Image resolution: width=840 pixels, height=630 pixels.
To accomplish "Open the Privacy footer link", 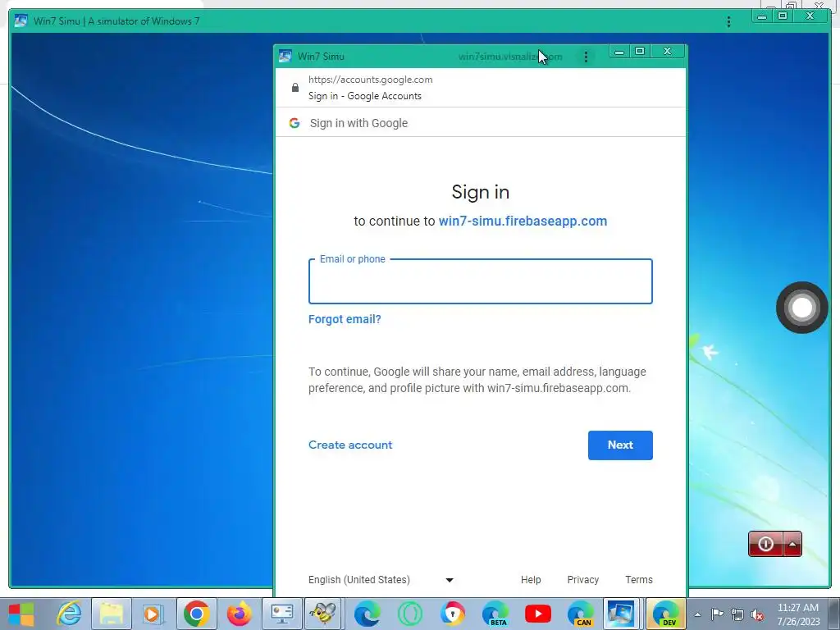I will pyautogui.click(x=583, y=580).
